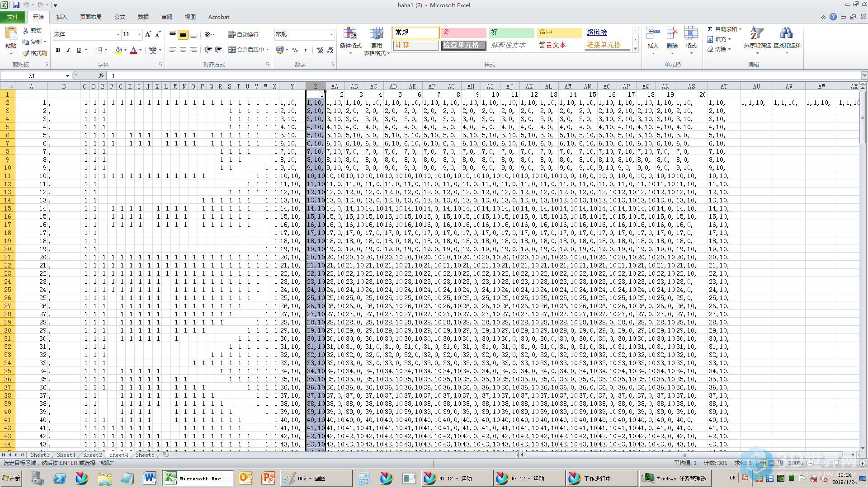Viewport: 868px width, 488px height.
Task: Switch to the Formulas (公式) tab
Action: point(119,17)
